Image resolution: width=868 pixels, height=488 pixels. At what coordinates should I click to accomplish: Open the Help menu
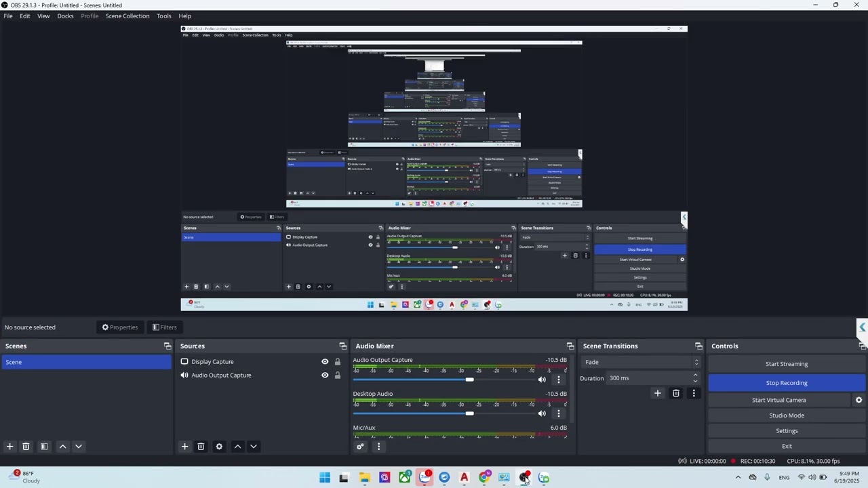click(184, 16)
